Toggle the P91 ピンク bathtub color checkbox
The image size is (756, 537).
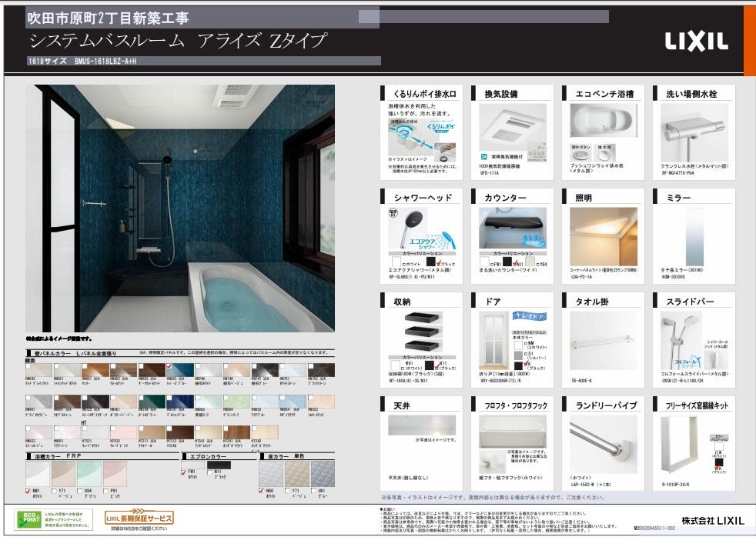coord(105,491)
